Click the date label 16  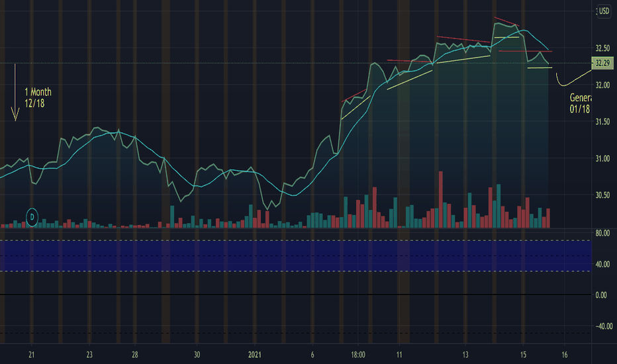564,355
